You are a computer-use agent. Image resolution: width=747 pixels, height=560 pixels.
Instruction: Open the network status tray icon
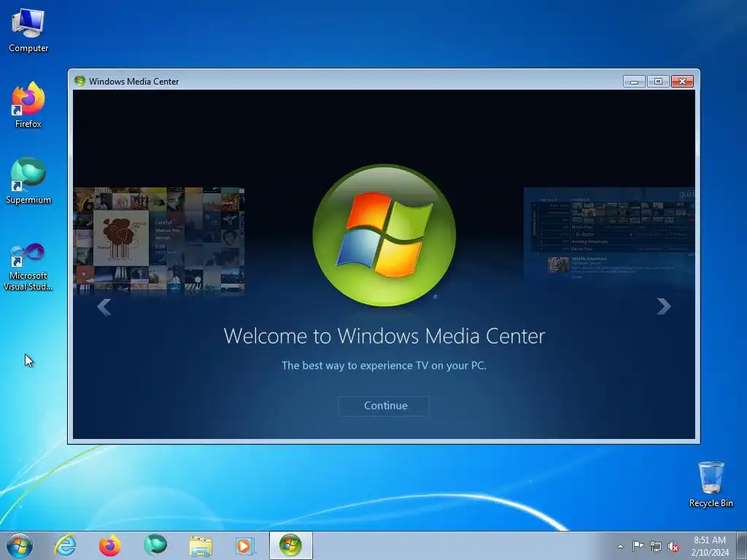point(656,546)
